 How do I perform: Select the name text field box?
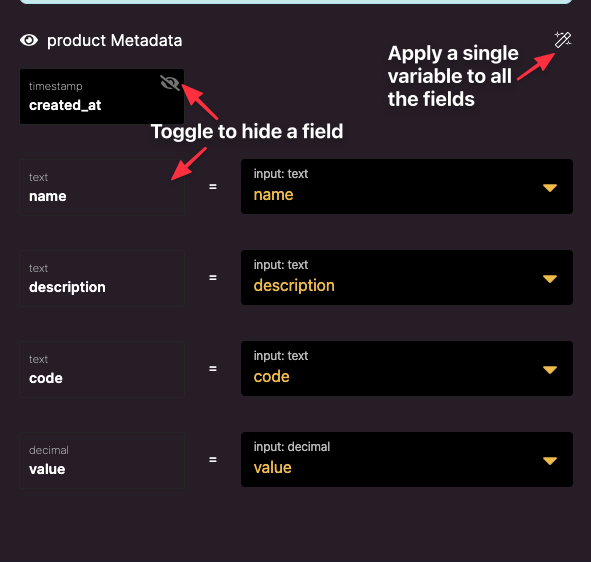click(x=102, y=187)
